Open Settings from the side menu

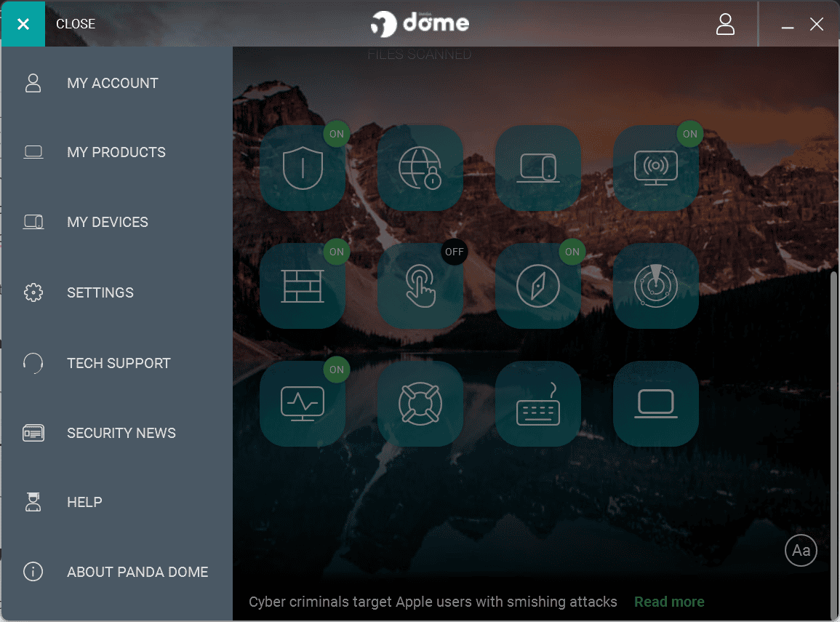pyautogui.click(x=117, y=292)
